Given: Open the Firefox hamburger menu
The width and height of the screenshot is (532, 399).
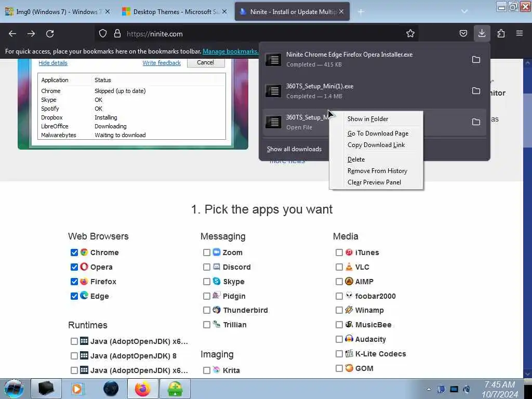Looking at the screenshot, I should click(520, 33).
